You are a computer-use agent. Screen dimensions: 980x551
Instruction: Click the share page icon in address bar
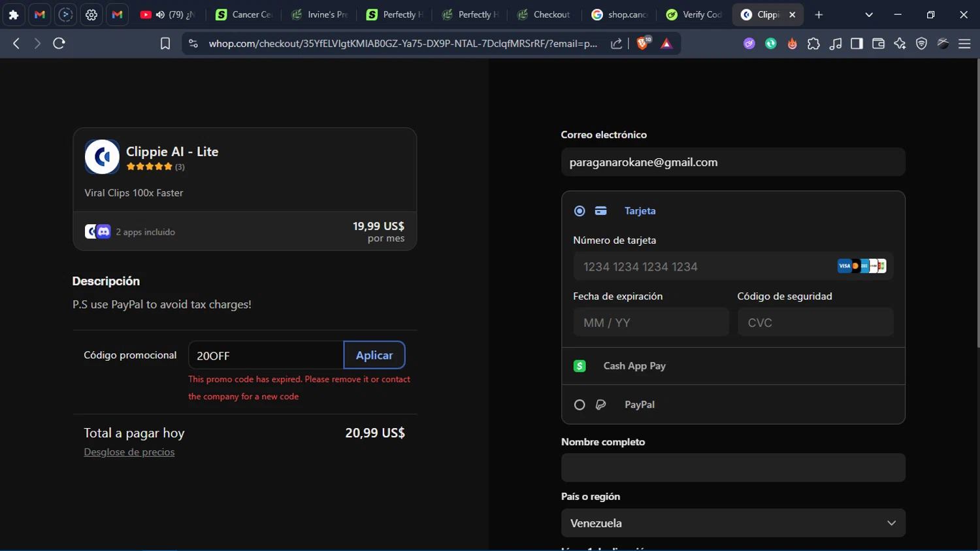(616, 43)
